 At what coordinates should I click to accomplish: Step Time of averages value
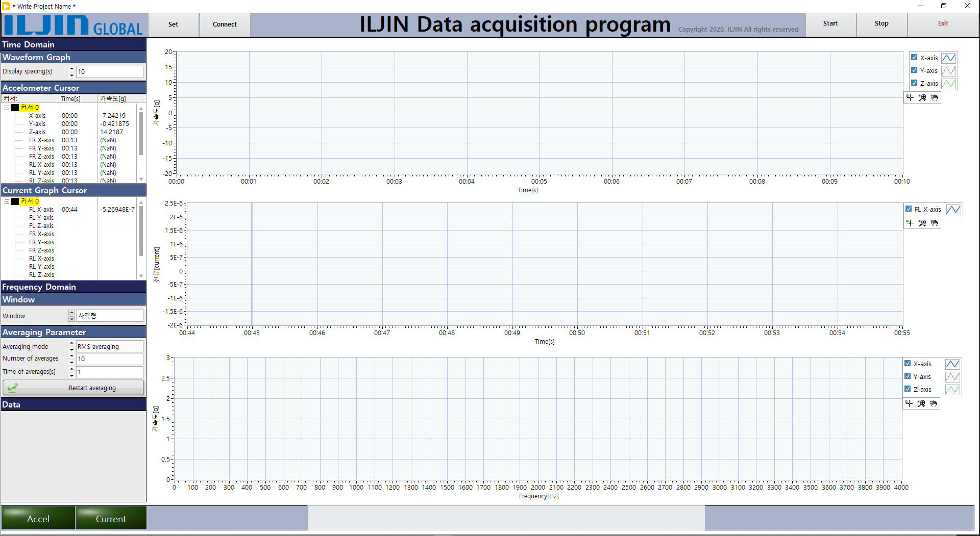click(71, 372)
